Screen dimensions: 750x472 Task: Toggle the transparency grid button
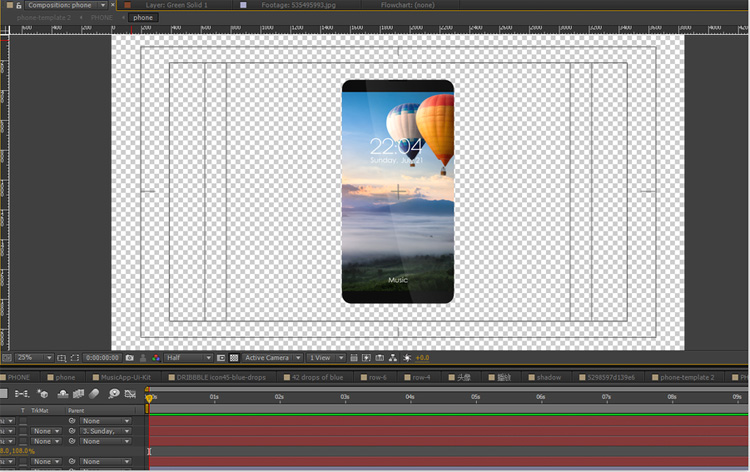point(233,357)
